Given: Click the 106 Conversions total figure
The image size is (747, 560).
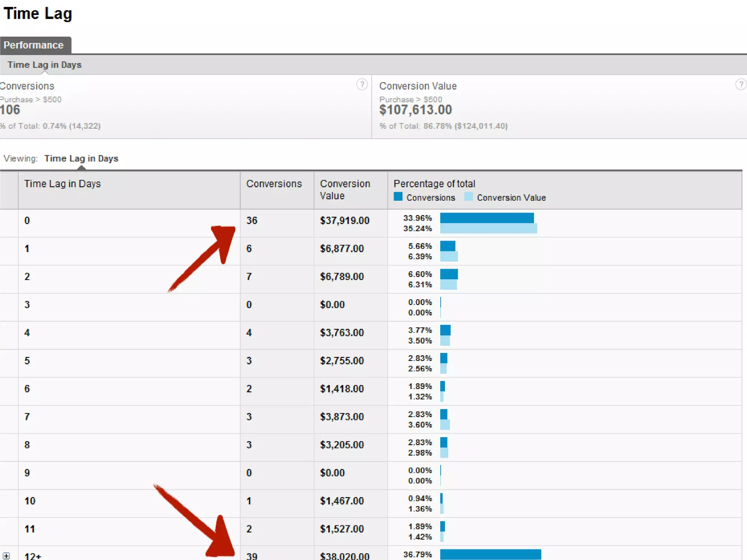Looking at the screenshot, I should [x=10, y=110].
